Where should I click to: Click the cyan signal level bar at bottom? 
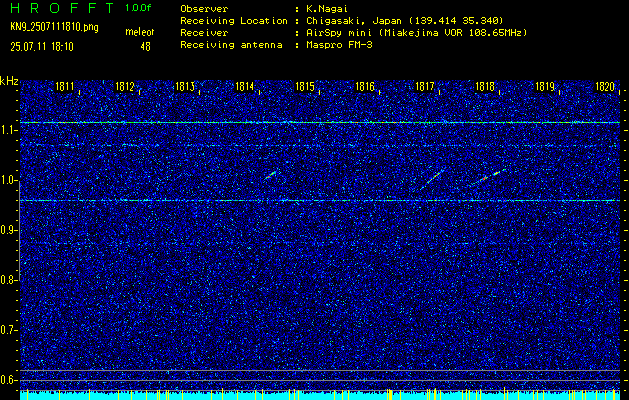[x=320, y=396]
